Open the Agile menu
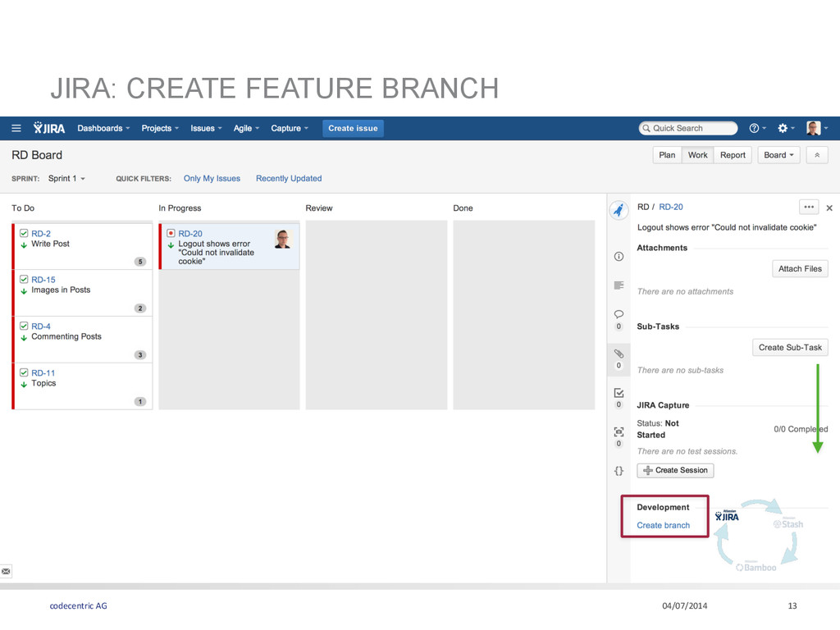The width and height of the screenshot is (840, 630). click(246, 128)
